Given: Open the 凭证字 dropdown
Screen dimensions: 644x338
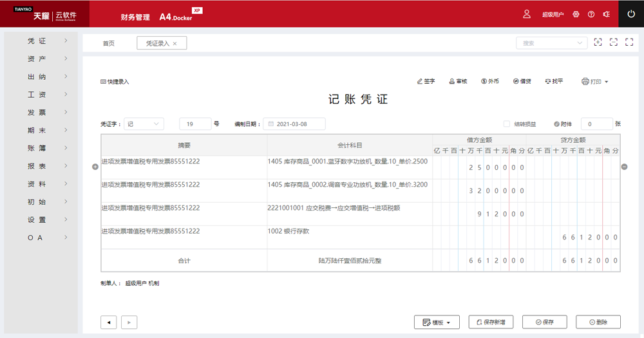Looking at the screenshot, I should [144, 124].
